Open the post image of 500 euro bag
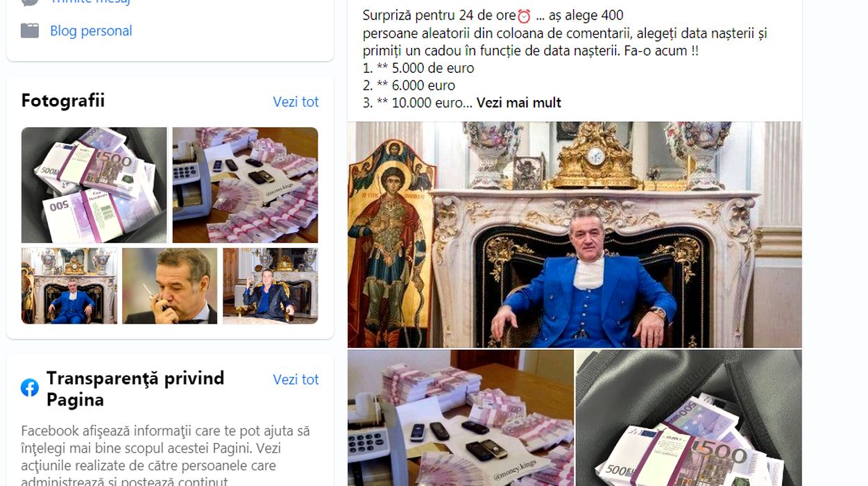The height and width of the screenshot is (486, 868). tap(689, 418)
